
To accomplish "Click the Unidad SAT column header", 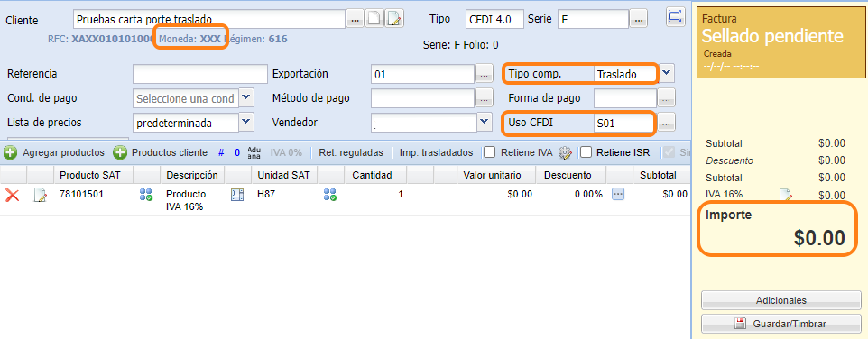I will pyautogui.click(x=283, y=175).
